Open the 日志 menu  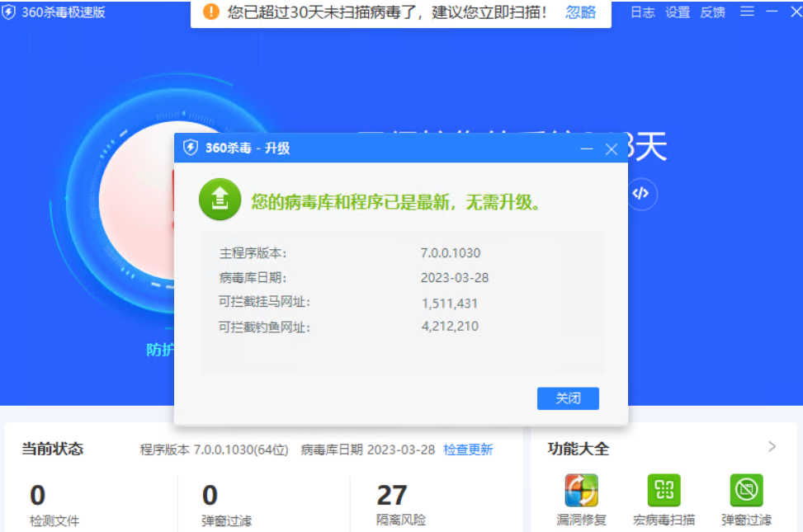[x=642, y=12]
